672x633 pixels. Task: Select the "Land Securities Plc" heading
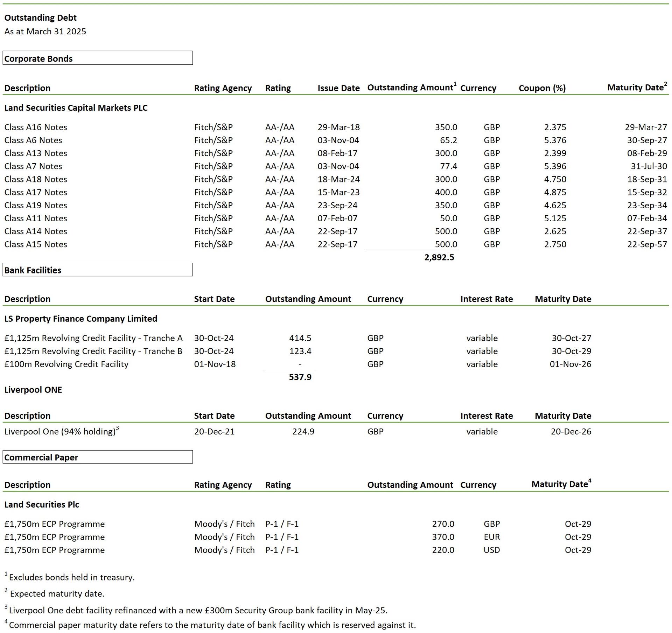(x=42, y=505)
